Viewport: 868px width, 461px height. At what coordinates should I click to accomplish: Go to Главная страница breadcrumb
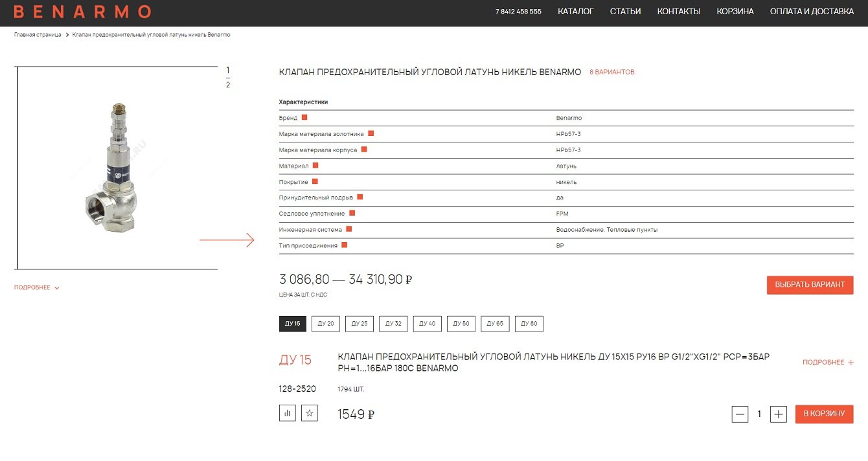[38, 35]
